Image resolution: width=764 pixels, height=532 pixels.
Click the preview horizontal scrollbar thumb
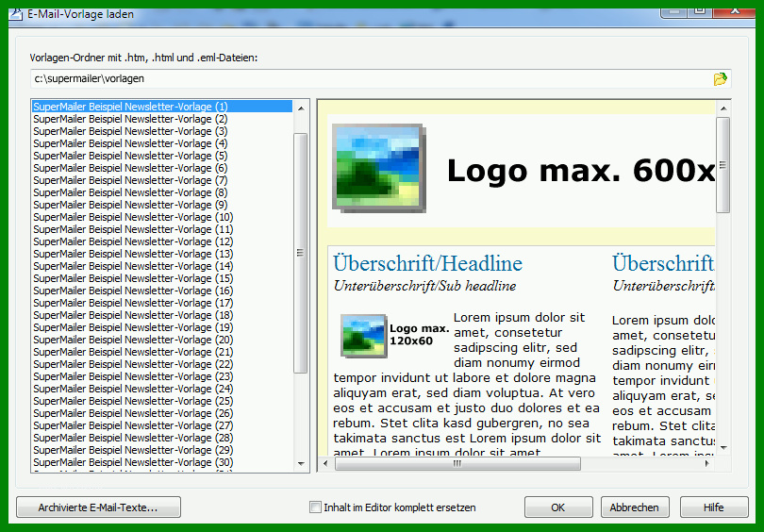(457, 463)
